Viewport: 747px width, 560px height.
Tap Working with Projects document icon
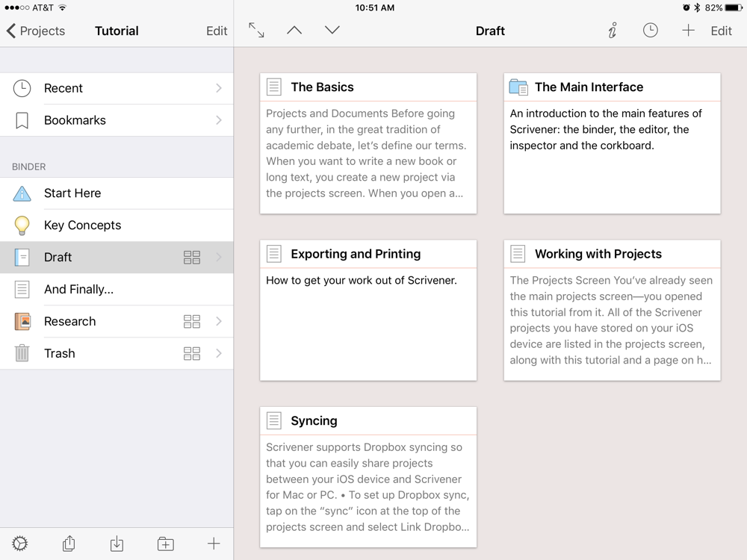[x=518, y=254]
